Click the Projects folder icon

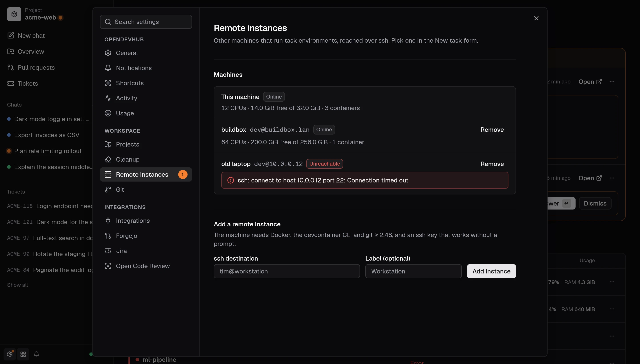coord(108,144)
